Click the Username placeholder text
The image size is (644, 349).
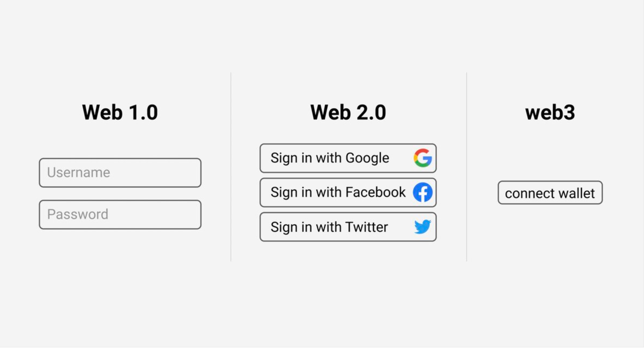[x=79, y=173]
